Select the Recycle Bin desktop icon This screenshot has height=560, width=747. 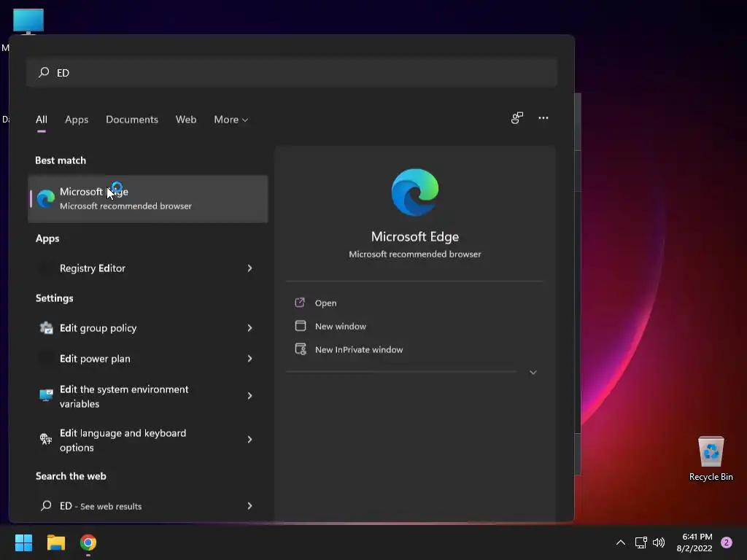[711, 459]
